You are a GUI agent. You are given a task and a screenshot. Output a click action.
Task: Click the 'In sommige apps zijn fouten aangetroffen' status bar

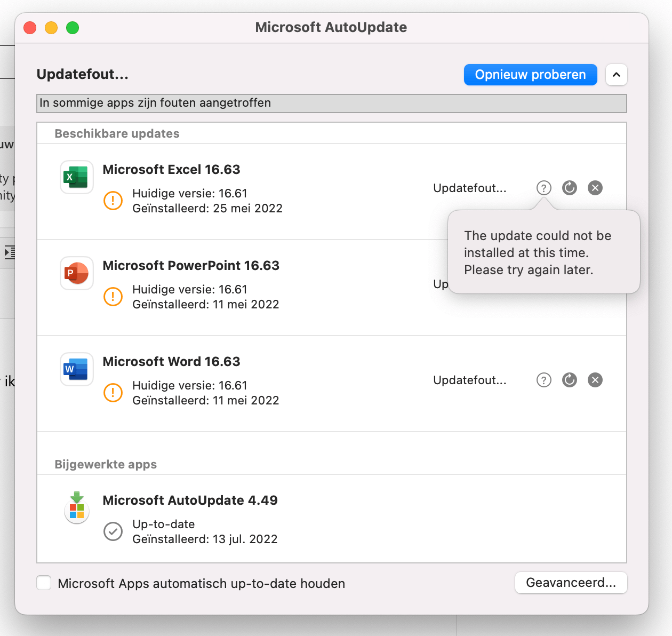[x=332, y=104]
